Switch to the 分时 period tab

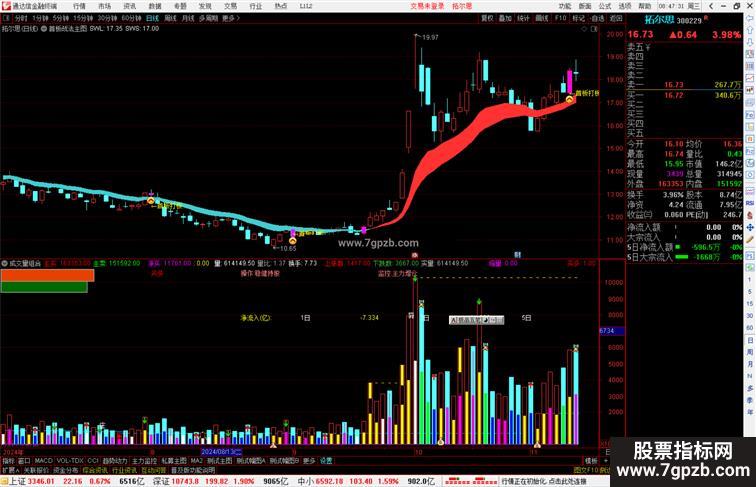click(21, 18)
